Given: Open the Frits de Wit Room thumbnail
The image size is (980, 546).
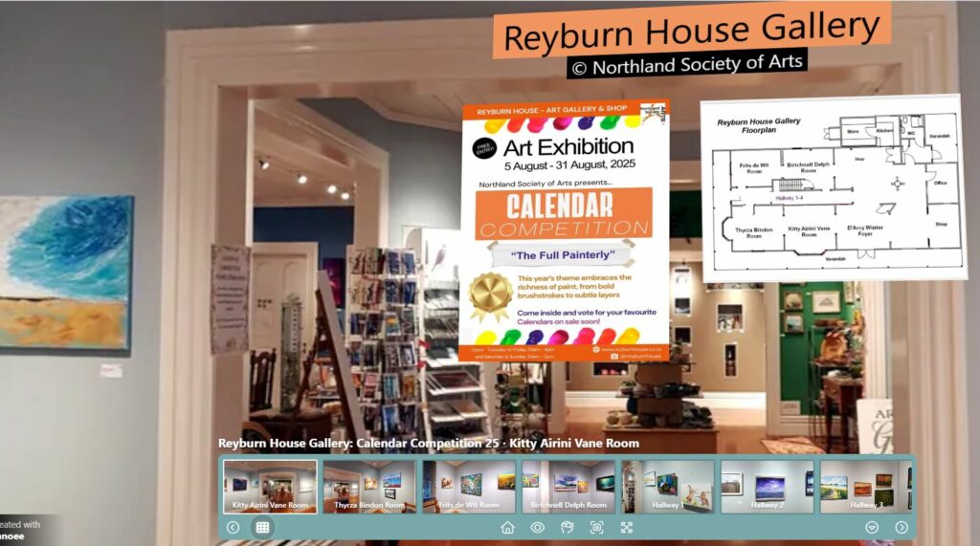Looking at the screenshot, I should coord(469,487).
